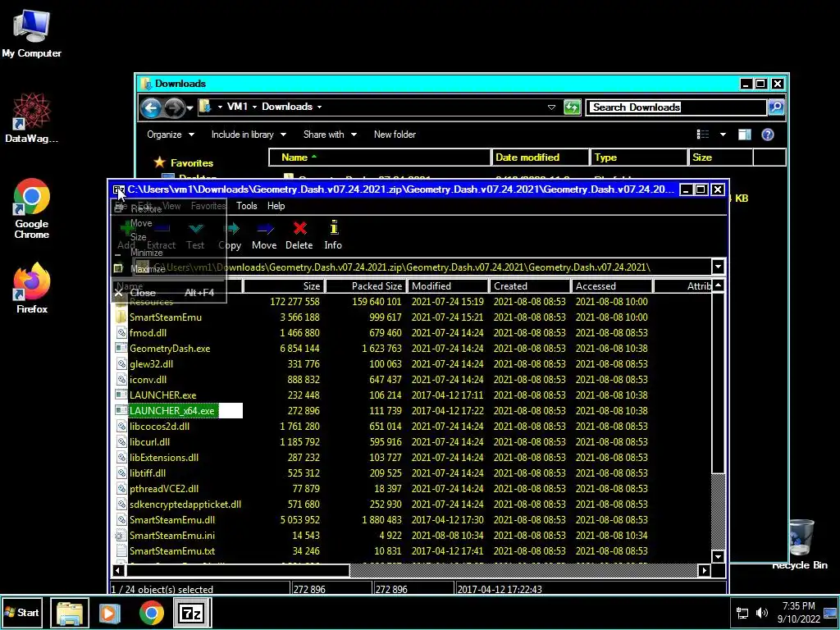Click the Chrome icon on the taskbar
The height and width of the screenshot is (630, 840).
[152, 613]
